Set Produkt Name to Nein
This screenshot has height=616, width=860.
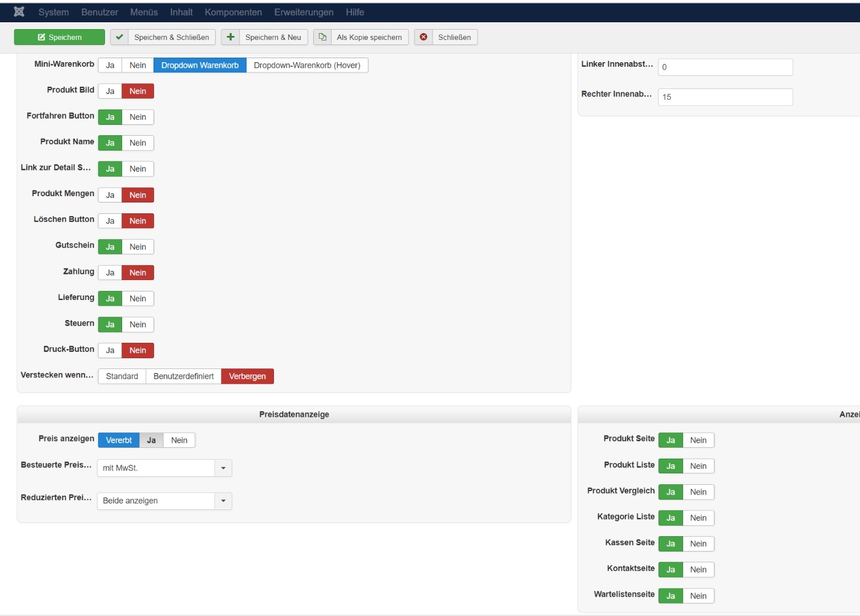coord(138,143)
